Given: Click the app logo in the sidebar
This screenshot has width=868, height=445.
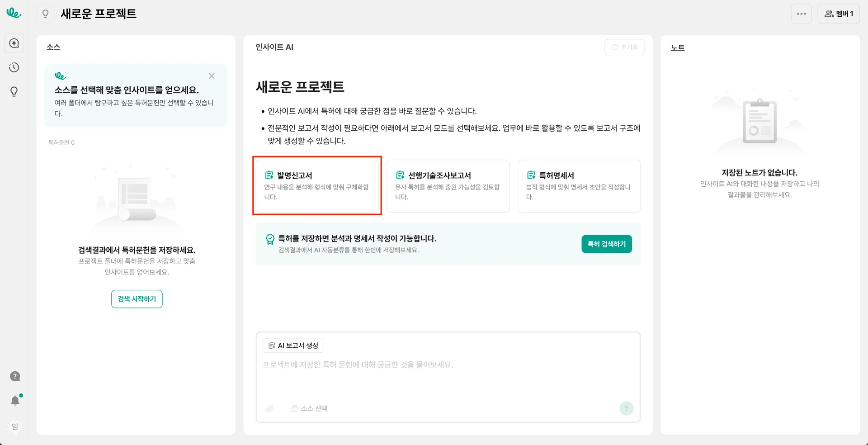Looking at the screenshot, I should tap(14, 13).
